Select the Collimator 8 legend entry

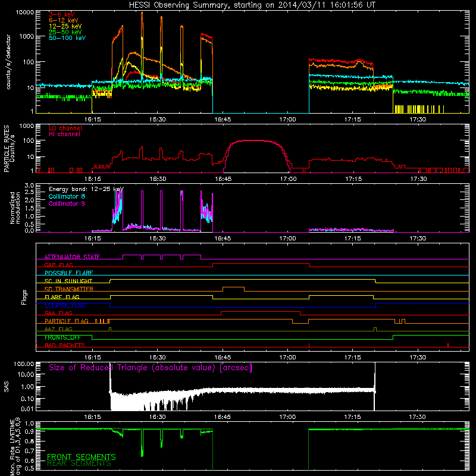coord(67,196)
